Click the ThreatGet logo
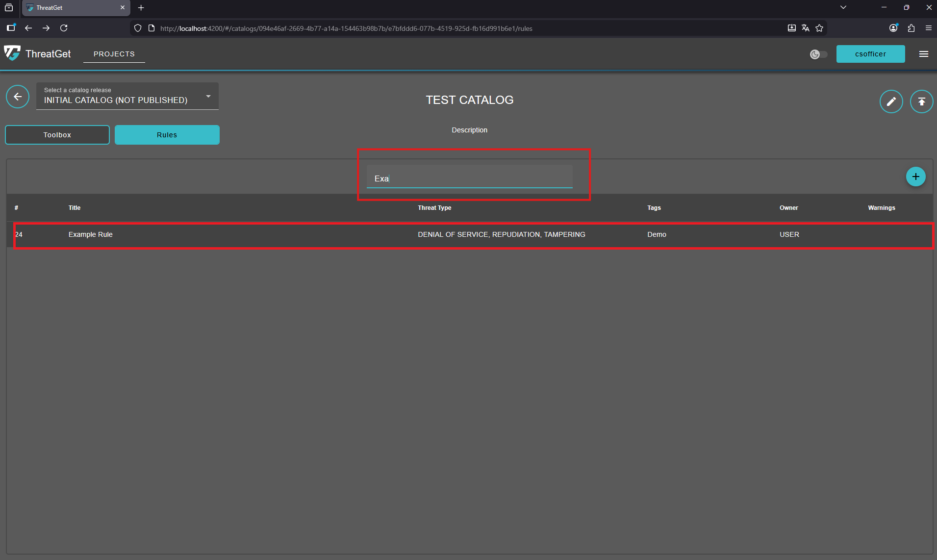Viewport: 937px width, 560px height. [x=12, y=53]
